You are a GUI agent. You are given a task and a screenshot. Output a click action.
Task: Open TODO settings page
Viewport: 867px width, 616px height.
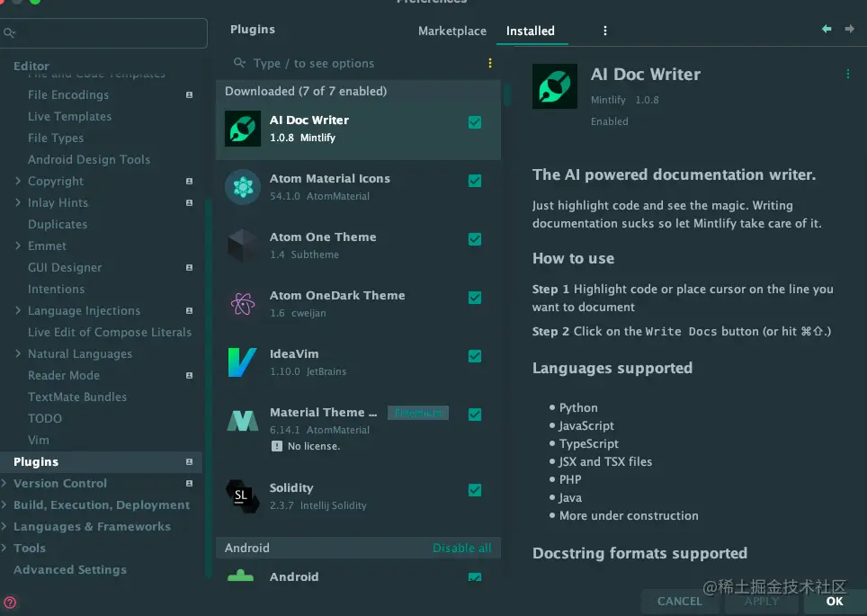pos(45,418)
